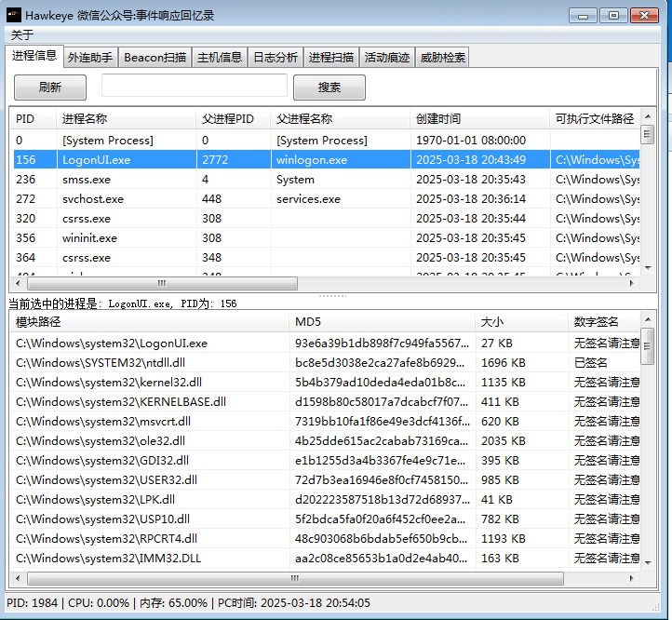Click the 搜索 search button
The height and width of the screenshot is (620, 672).
(x=329, y=88)
